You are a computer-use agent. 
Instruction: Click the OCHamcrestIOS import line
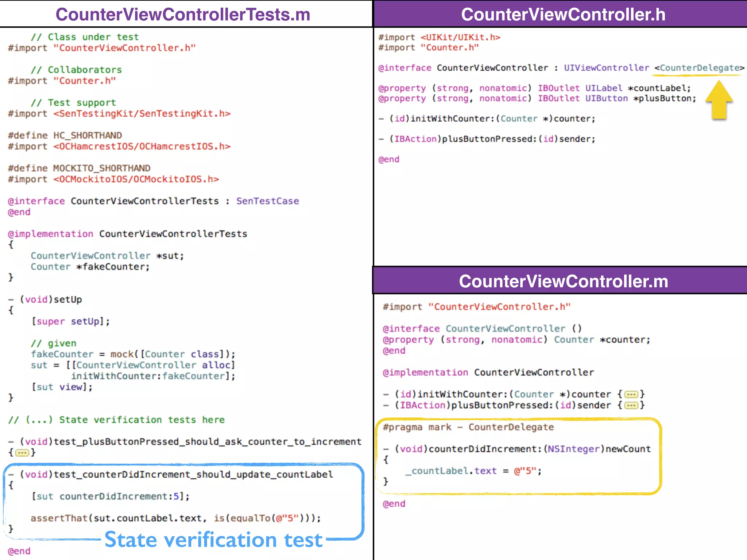[x=119, y=147]
